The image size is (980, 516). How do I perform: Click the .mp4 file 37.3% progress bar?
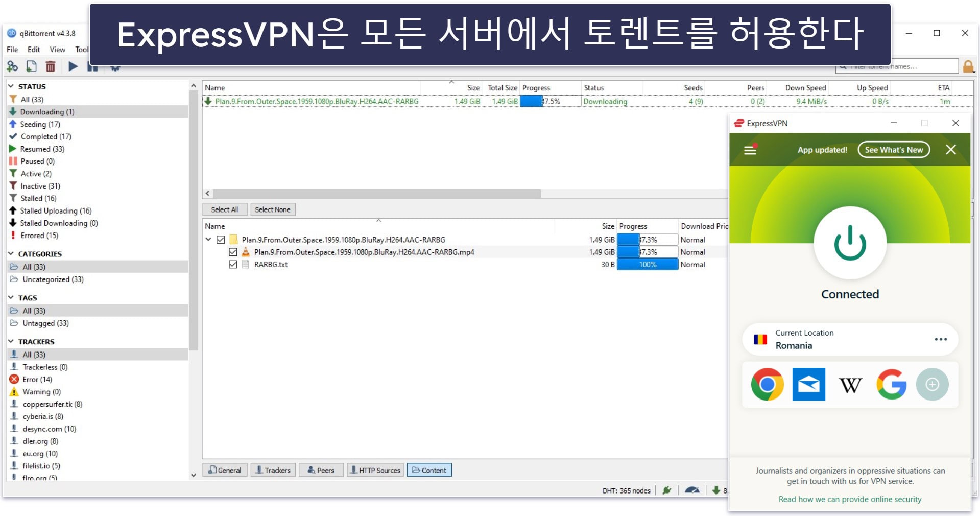[648, 252]
